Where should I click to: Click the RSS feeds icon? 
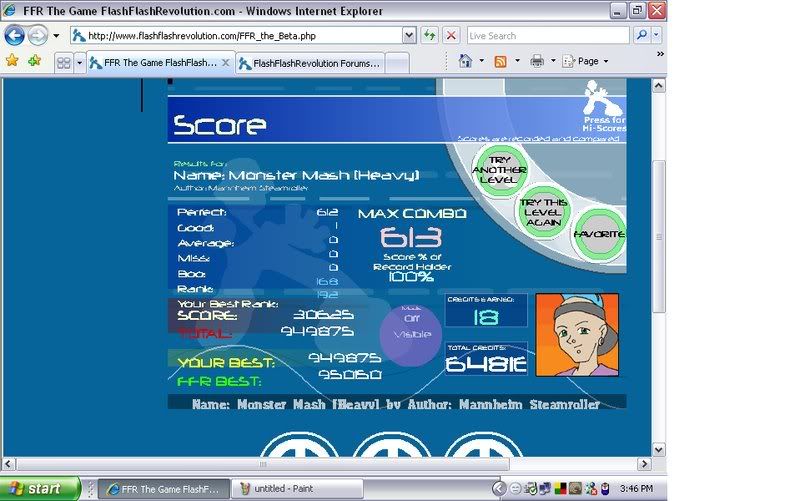point(500,61)
